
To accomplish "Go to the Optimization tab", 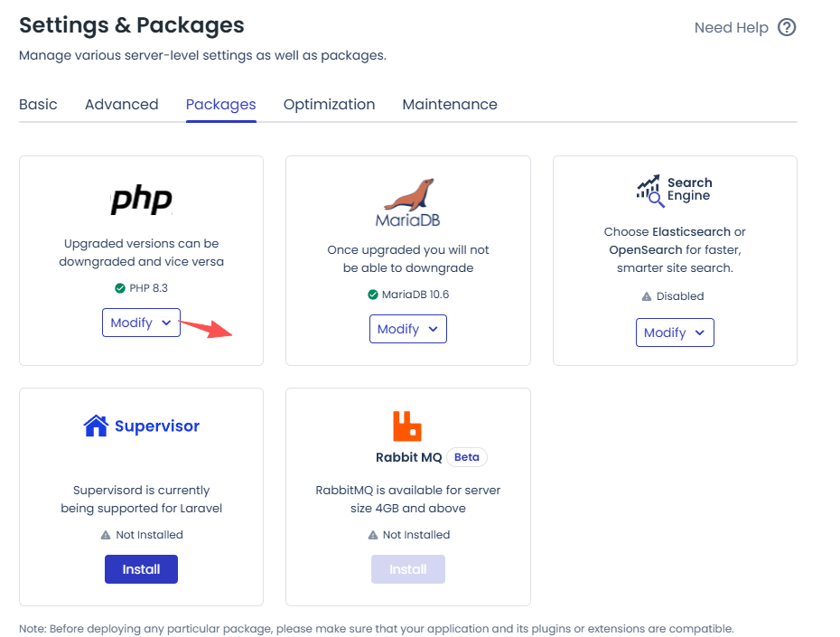I will click(329, 104).
